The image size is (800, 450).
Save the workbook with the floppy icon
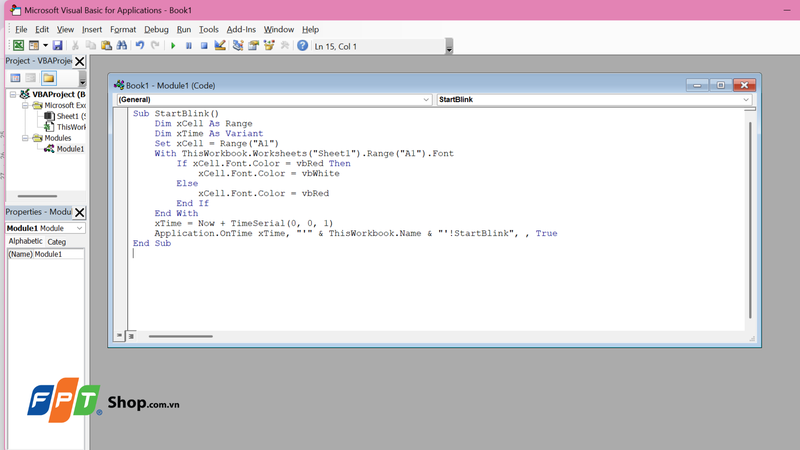pos(58,45)
